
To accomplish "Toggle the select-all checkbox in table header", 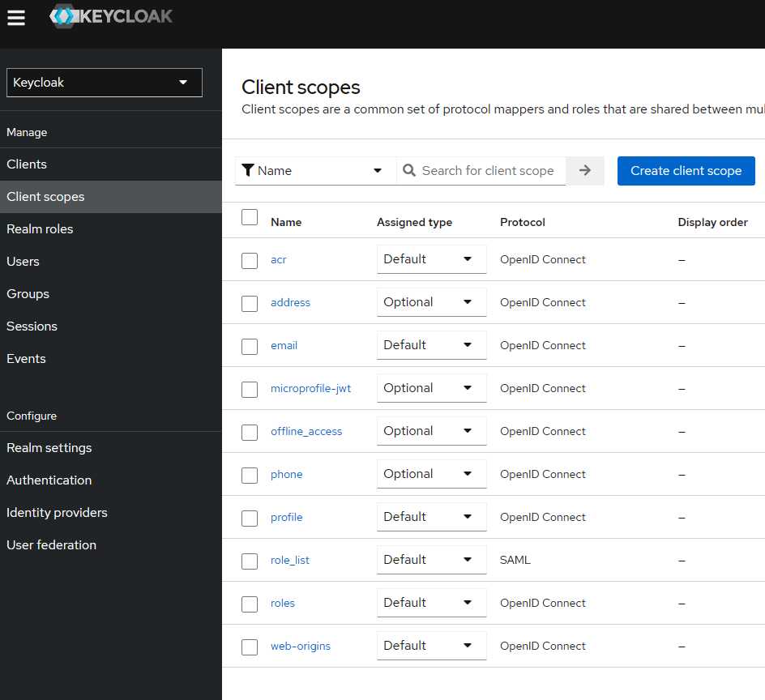I will (250, 217).
